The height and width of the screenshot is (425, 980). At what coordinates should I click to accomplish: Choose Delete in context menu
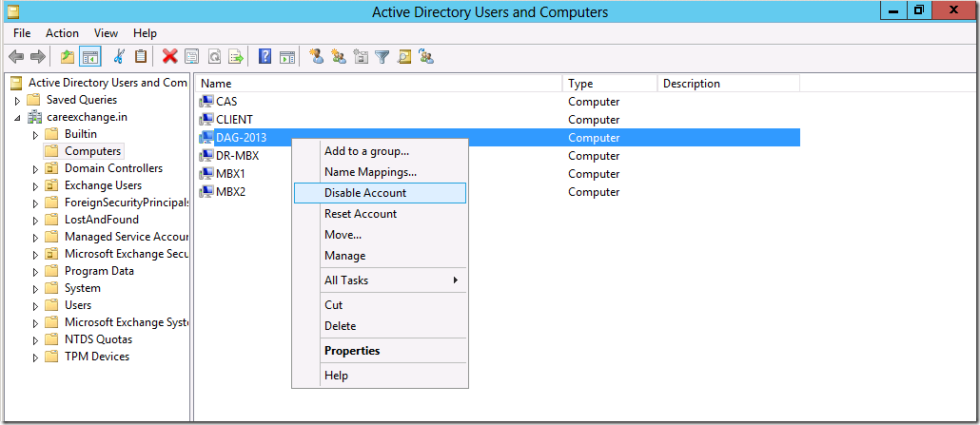click(380, 325)
